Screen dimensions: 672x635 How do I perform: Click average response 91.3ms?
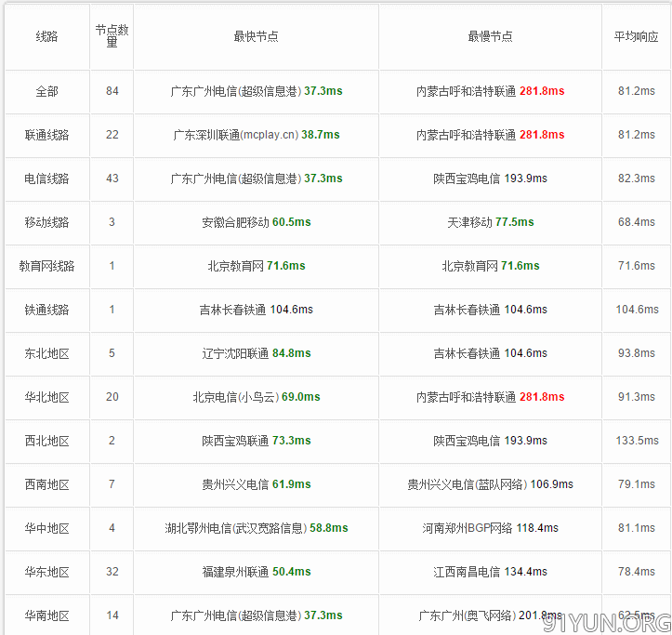coord(636,398)
